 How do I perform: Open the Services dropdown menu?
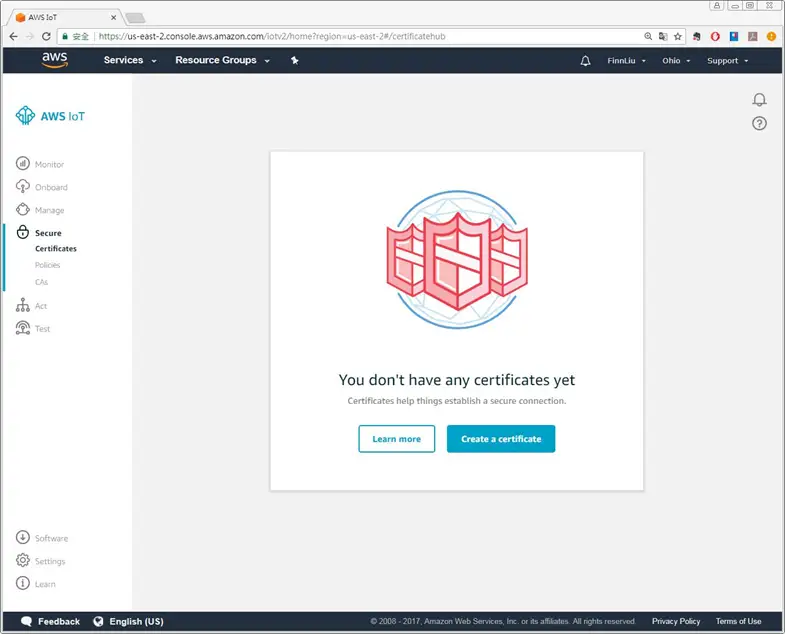[130, 60]
